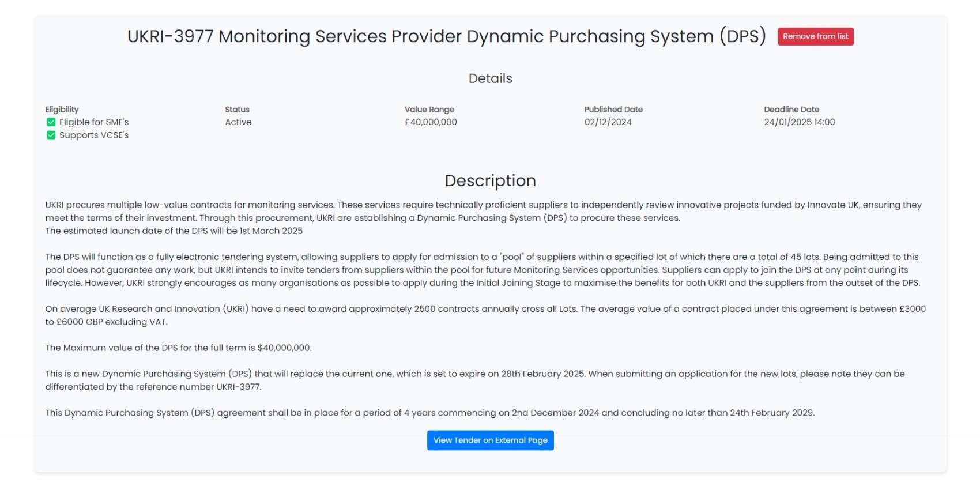Screen dimensions: 980x490
Task: Click the paragraph starting 'This is a new Dynamic'
Action: point(475,380)
